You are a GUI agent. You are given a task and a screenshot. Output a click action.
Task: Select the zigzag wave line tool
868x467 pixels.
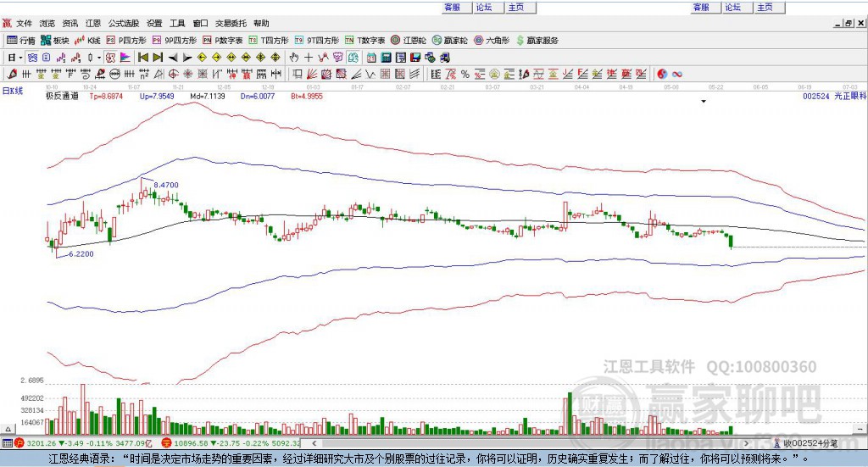(370, 74)
